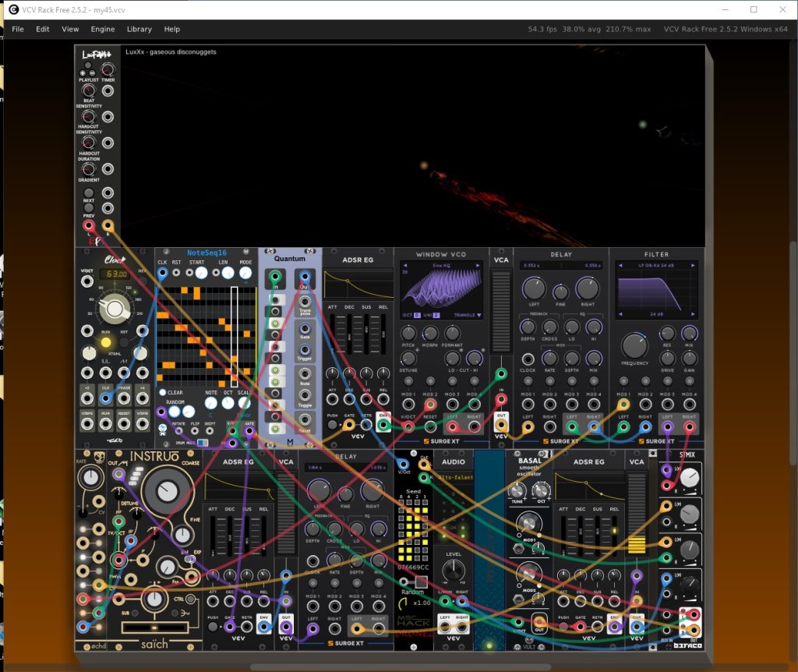
Task: Select previous 24 dB slope option in FILTER
Action: tap(620, 314)
